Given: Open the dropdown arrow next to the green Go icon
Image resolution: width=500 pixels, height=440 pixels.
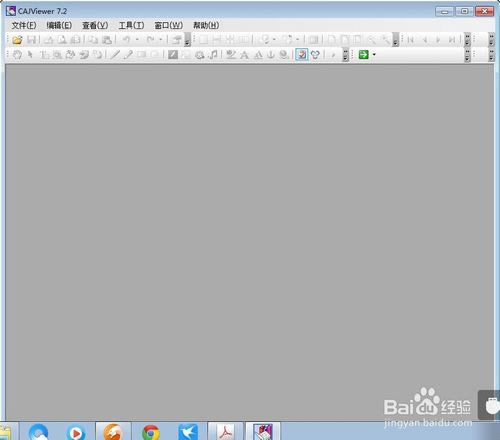Looking at the screenshot, I should tap(374, 54).
